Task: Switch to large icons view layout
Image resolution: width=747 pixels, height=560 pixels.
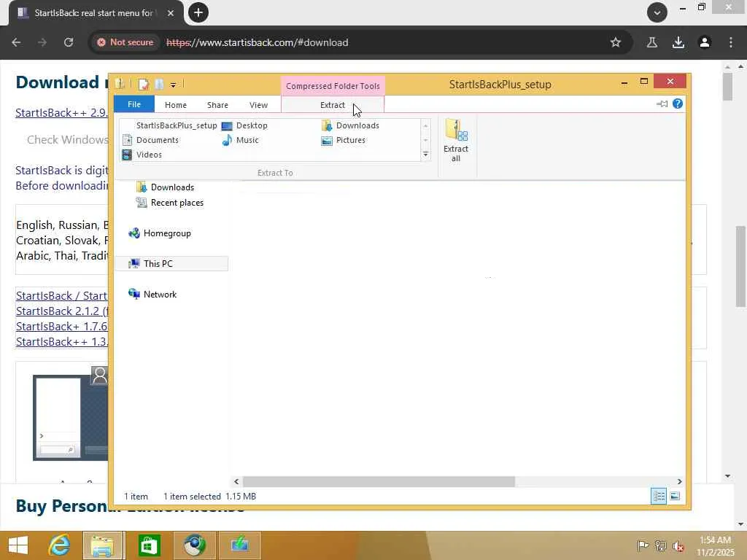Action: point(675,496)
